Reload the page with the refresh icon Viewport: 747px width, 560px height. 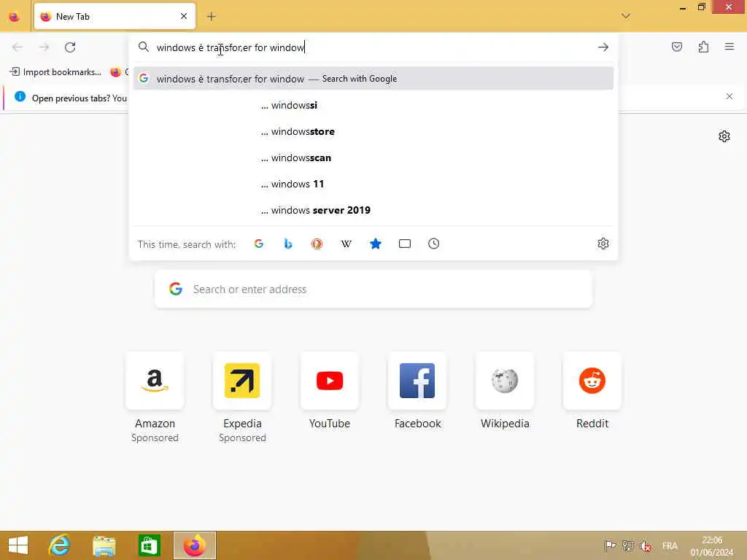point(70,47)
